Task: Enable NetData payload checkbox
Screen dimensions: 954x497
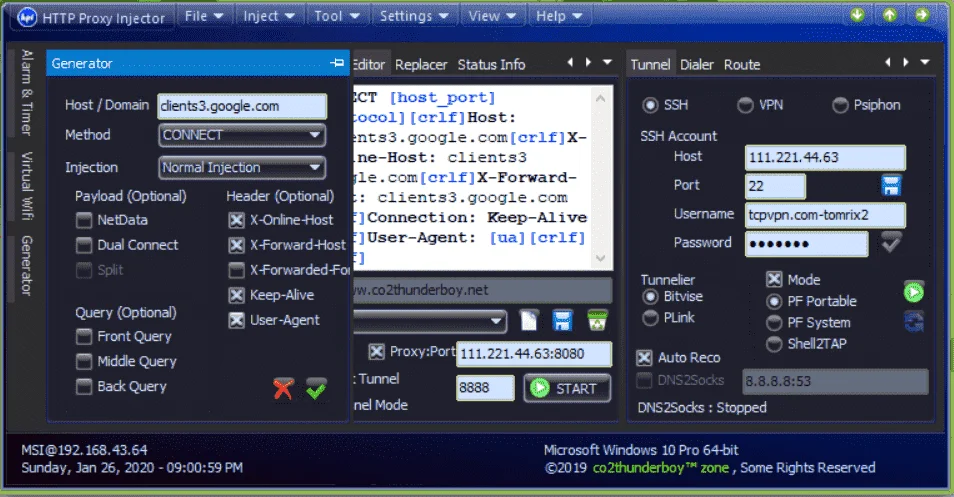Action: coord(83,220)
